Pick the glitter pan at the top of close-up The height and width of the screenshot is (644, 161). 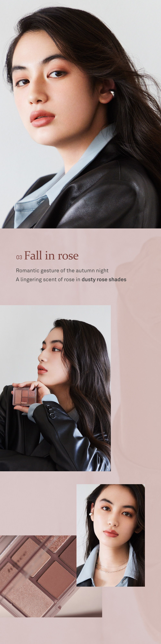[x=53, y=543]
